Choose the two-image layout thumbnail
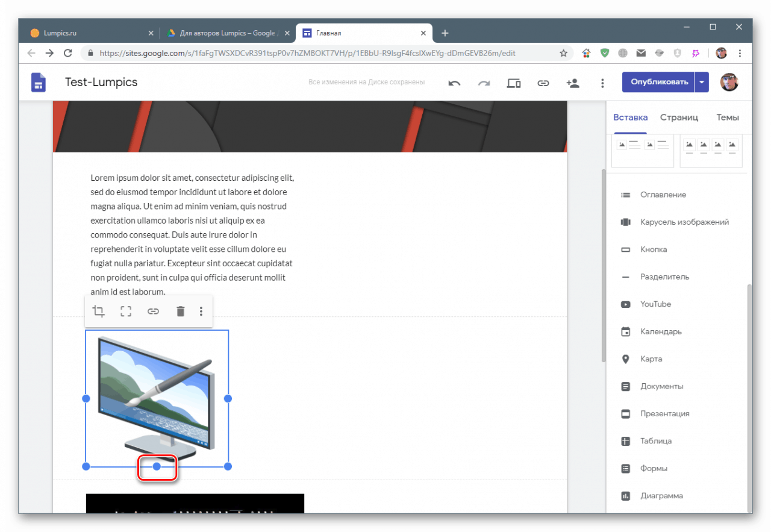This screenshot has width=771, height=532. 643,151
